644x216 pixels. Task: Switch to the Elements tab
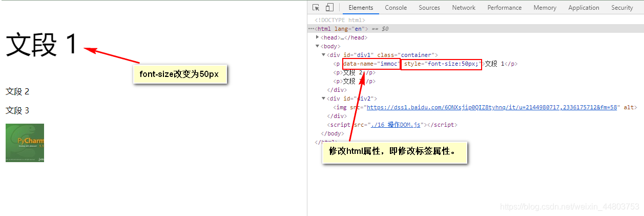click(361, 8)
